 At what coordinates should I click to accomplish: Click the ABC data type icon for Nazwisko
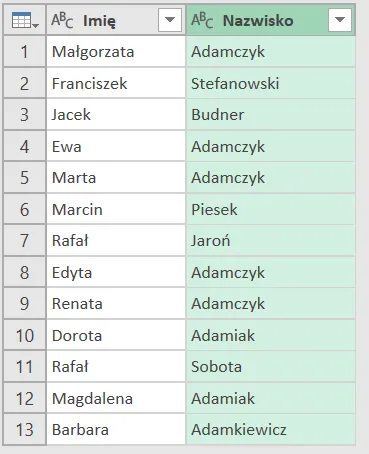click(x=202, y=21)
